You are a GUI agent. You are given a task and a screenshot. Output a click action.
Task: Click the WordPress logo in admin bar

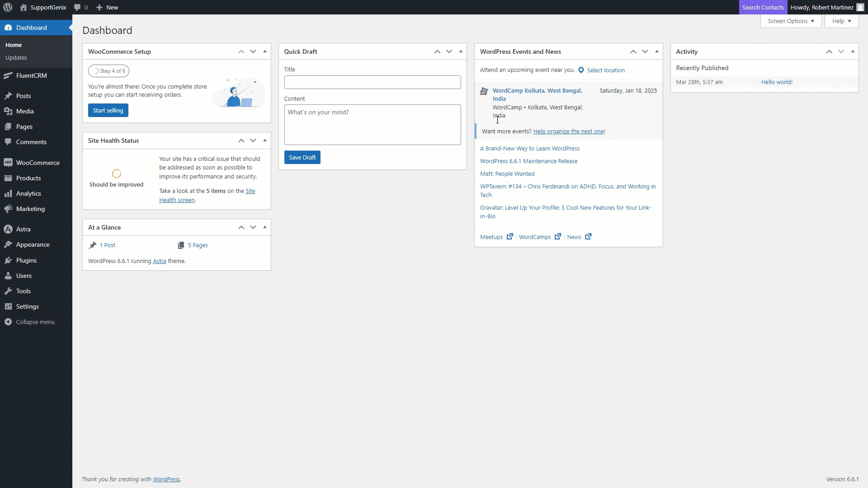click(8, 7)
